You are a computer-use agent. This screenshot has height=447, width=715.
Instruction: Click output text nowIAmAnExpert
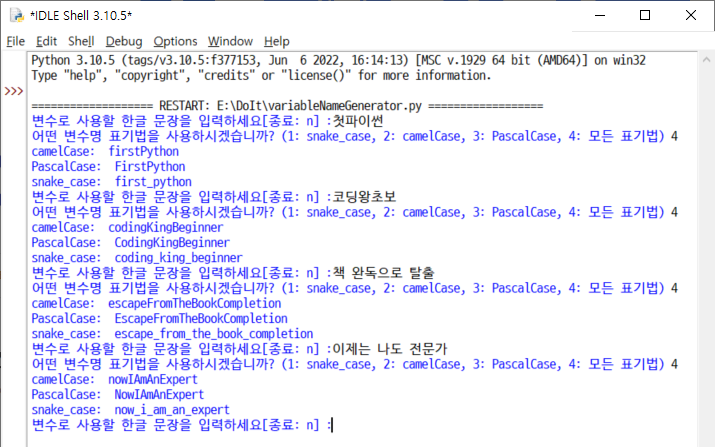153,379
